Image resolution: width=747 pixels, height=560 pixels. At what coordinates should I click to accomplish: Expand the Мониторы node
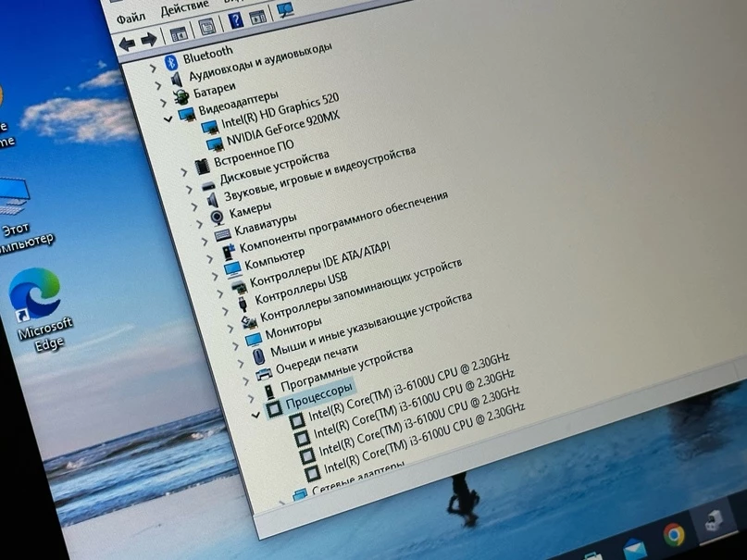(236, 346)
